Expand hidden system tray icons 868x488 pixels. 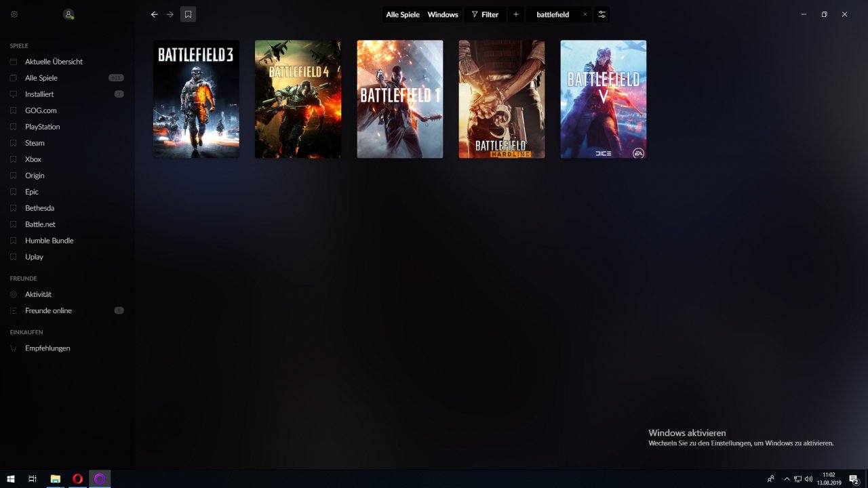787,479
